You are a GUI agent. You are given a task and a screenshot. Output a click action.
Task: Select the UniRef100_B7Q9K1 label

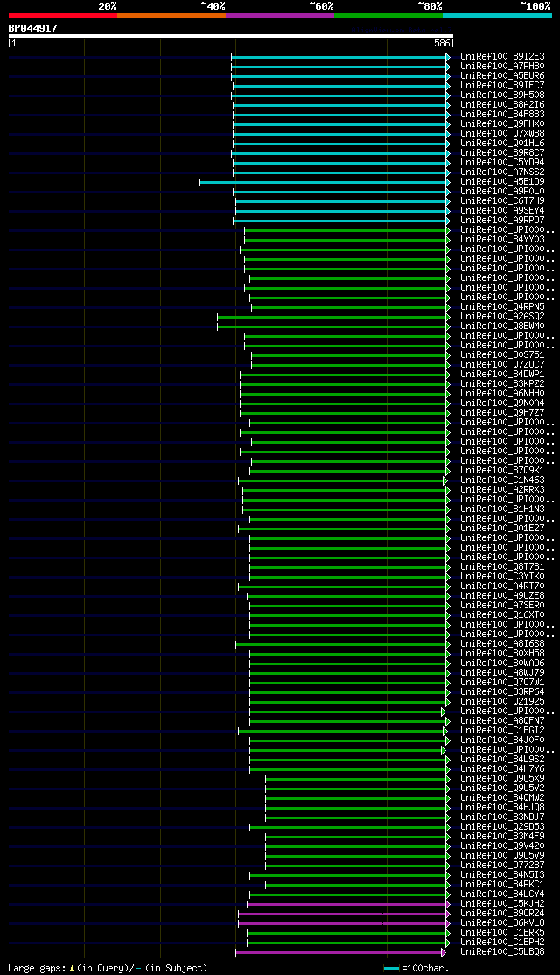tap(502, 471)
